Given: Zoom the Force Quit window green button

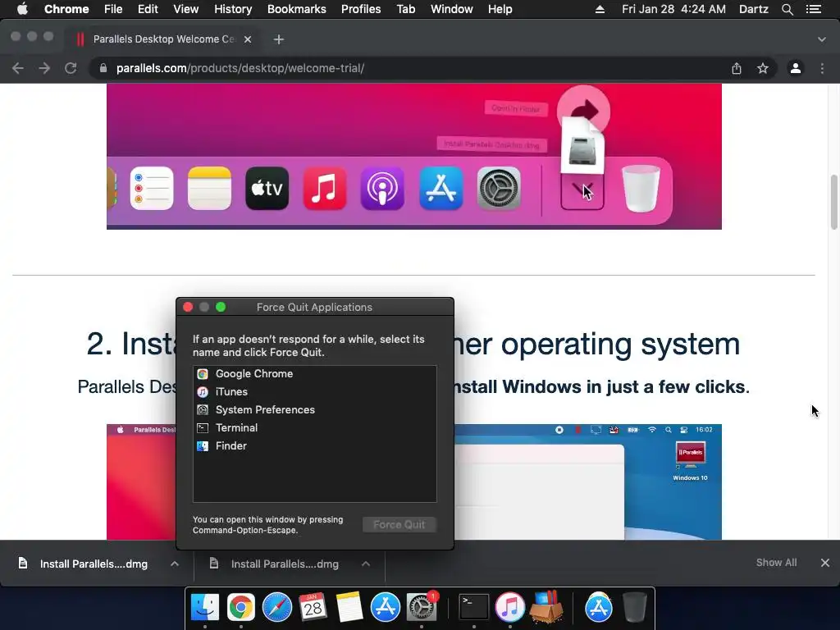Looking at the screenshot, I should 220,307.
